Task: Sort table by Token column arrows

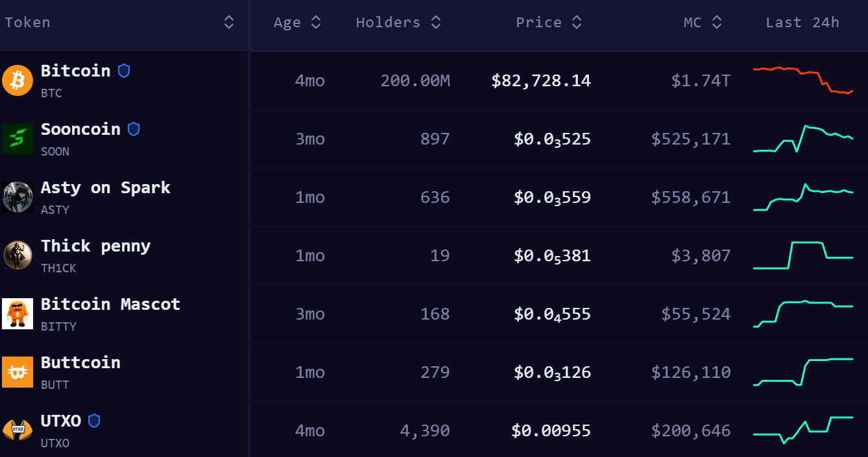Action: pos(229,23)
